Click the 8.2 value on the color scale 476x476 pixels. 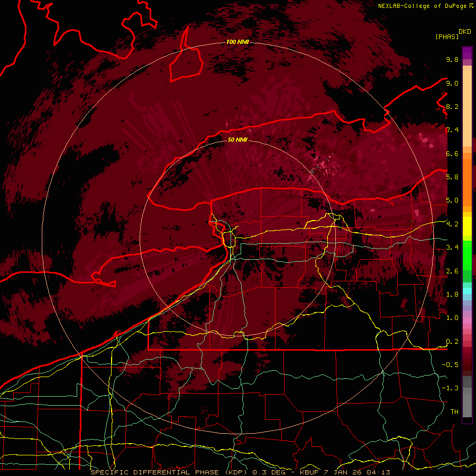(x=452, y=106)
